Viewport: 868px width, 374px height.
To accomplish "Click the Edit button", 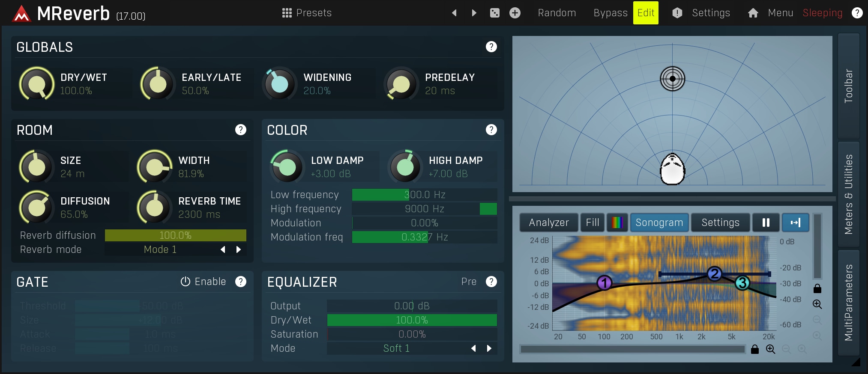I will 646,13.
